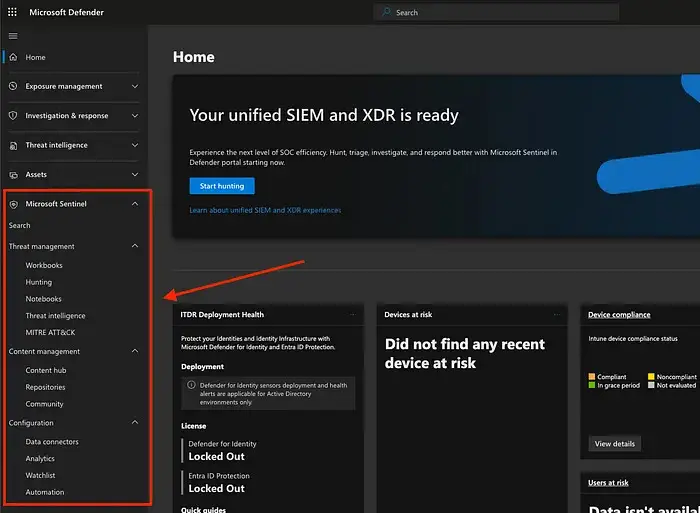
Task: Collapse the navigation hamburger menu
Action: [x=13, y=36]
